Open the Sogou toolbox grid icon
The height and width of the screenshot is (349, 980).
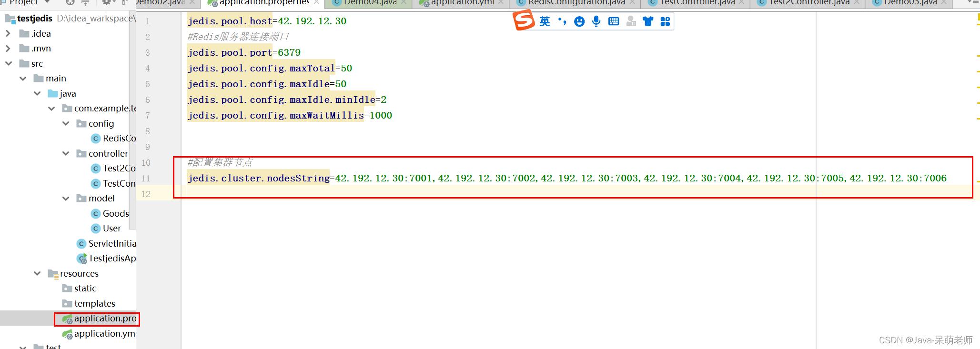665,21
